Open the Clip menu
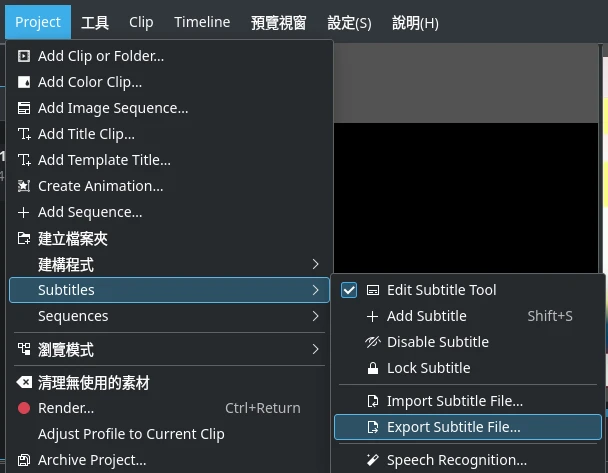This screenshot has width=608, height=473. (x=141, y=22)
